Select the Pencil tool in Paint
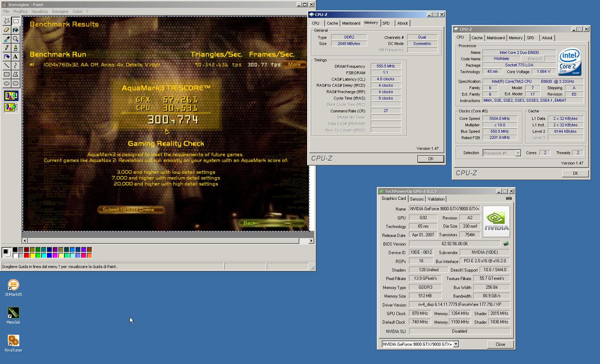Viewport: 600px width, 364px height. pos(7,48)
